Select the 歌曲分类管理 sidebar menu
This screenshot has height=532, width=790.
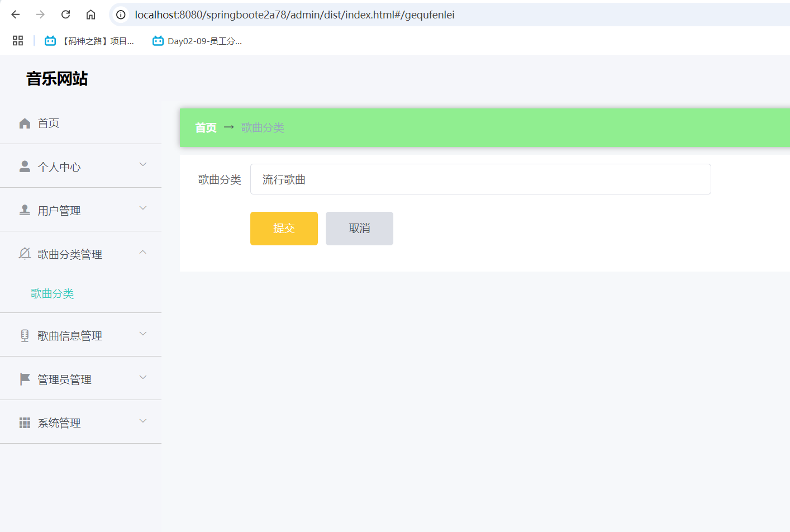[80, 254]
